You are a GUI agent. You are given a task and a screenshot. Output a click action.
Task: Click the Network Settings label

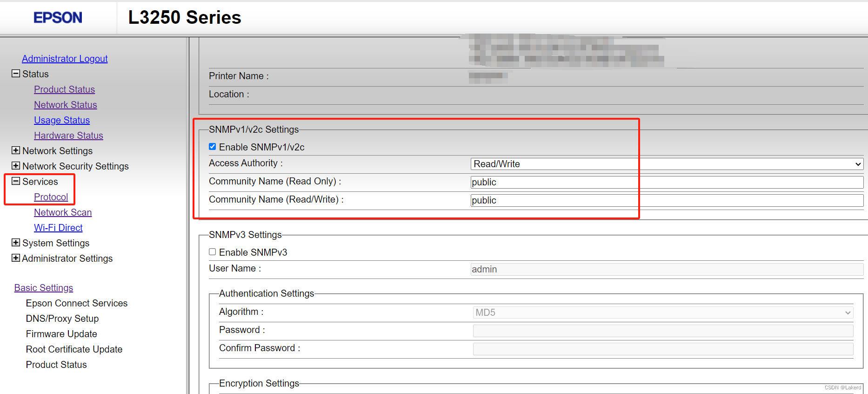pyautogui.click(x=58, y=151)
